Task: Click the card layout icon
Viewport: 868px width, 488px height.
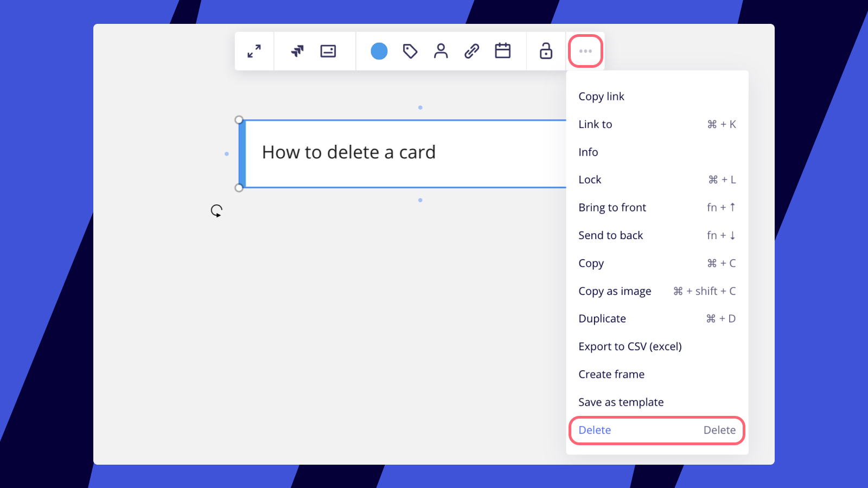Action: pyautogui.click(x=328, y=51)
